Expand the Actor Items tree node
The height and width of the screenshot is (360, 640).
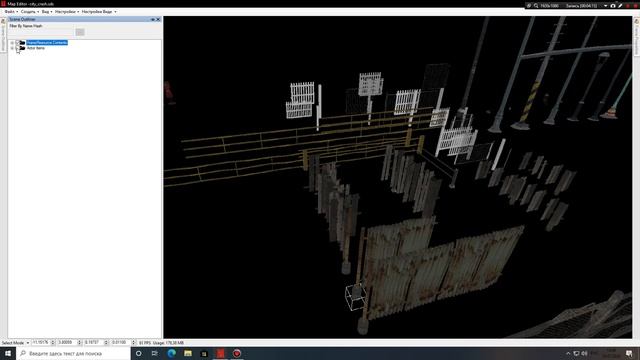(12, 48)
